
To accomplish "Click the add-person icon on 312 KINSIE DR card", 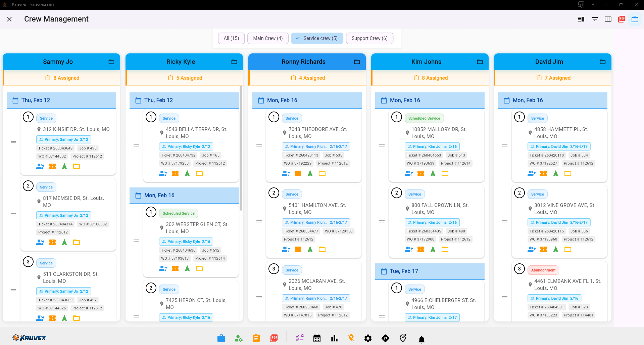I will 40,166.
